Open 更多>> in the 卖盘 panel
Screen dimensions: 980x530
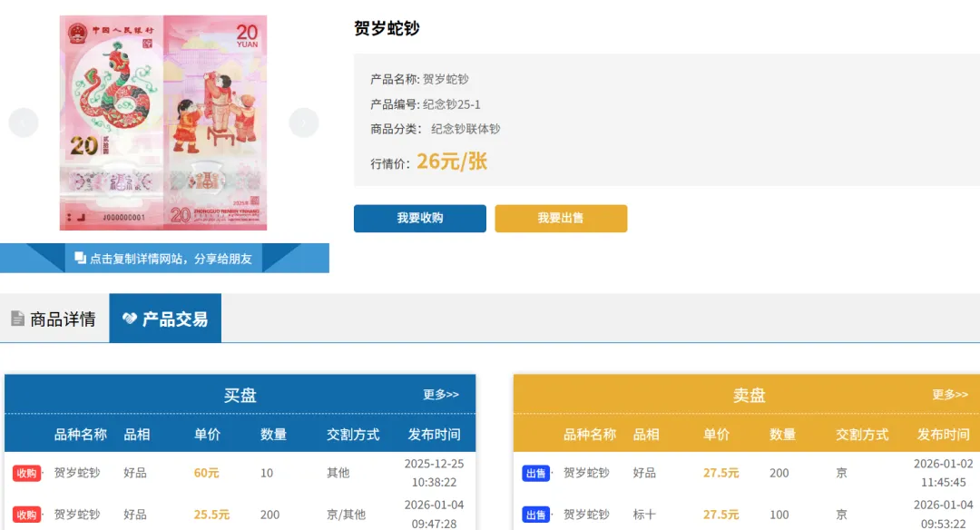coord(950,395)
